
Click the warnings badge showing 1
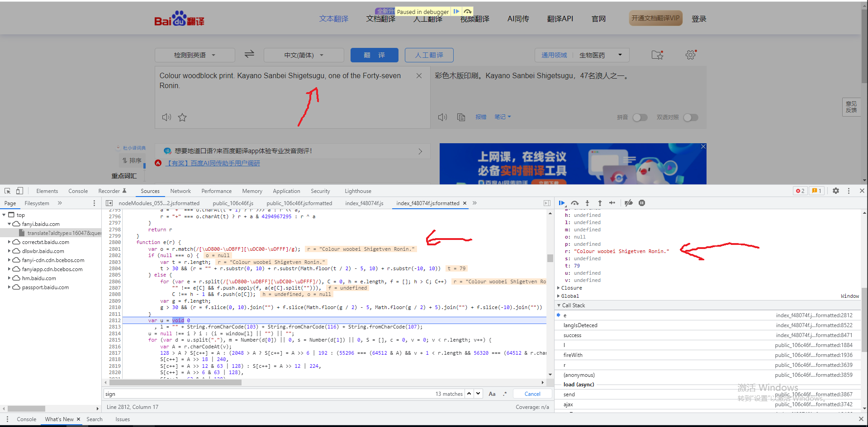tap(816, 191)
